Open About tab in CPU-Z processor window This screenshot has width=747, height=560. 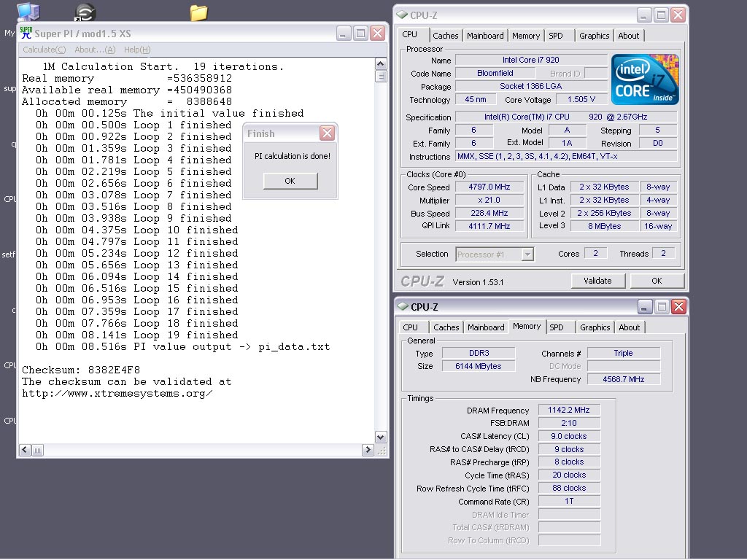(628, 36)
